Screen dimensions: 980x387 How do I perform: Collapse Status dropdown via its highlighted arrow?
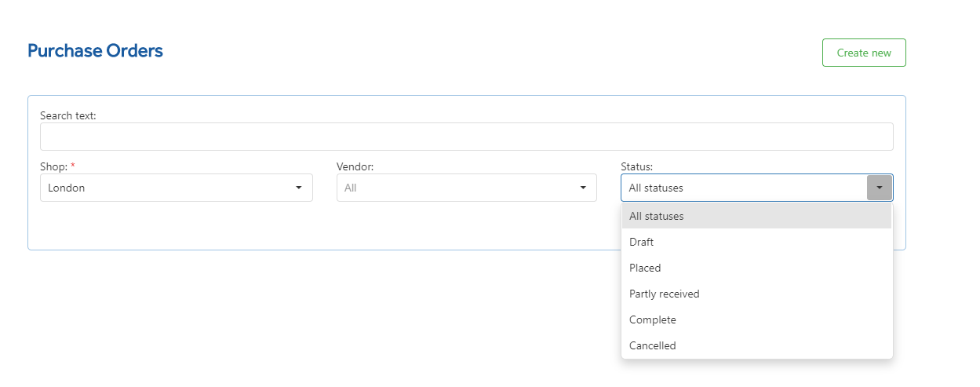pos(880,188)
